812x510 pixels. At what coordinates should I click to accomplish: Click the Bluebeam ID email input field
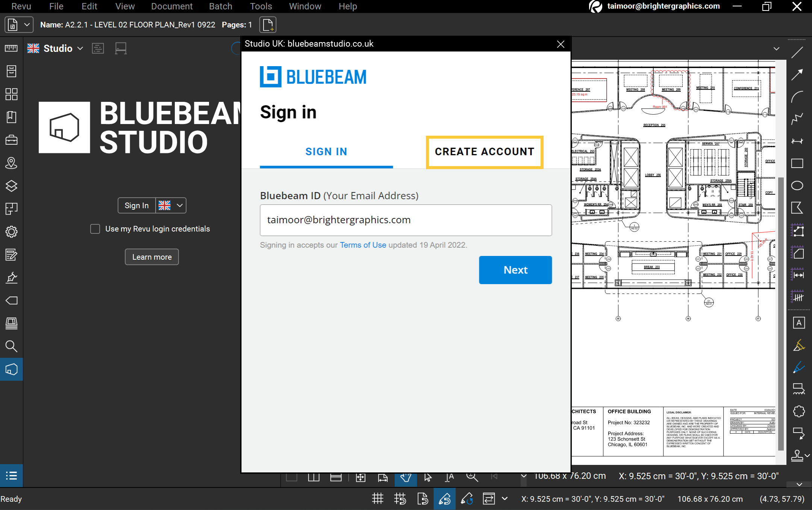(x=406, y=220)
